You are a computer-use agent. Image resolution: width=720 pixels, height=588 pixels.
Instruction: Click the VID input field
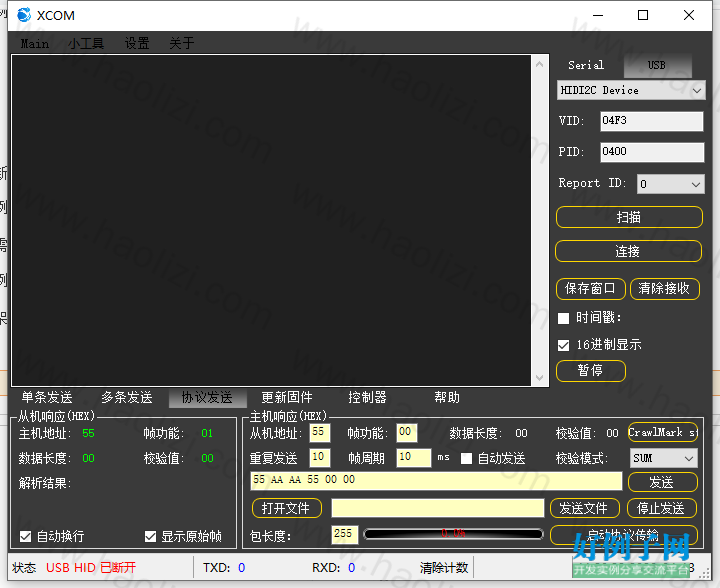652,121
